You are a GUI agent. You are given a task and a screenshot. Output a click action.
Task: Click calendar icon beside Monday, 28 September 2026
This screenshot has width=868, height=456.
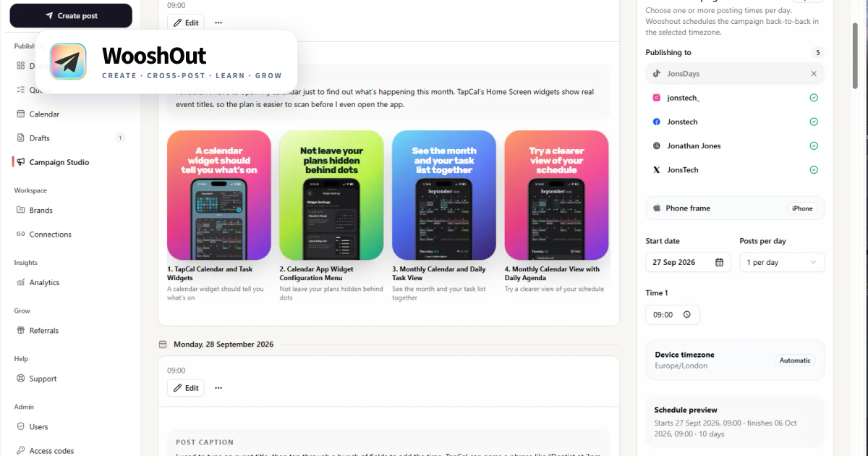tap(163, 345)
